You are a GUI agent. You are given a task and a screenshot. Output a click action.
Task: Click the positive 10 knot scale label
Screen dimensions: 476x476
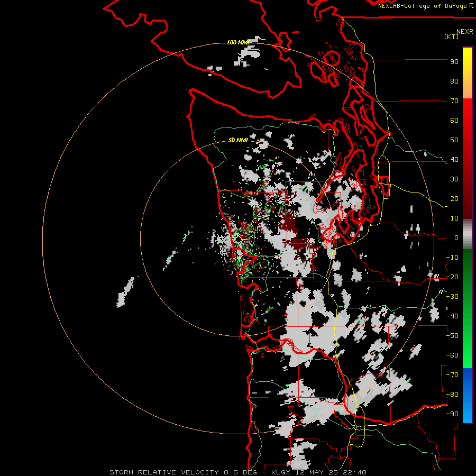coord(454,218)
